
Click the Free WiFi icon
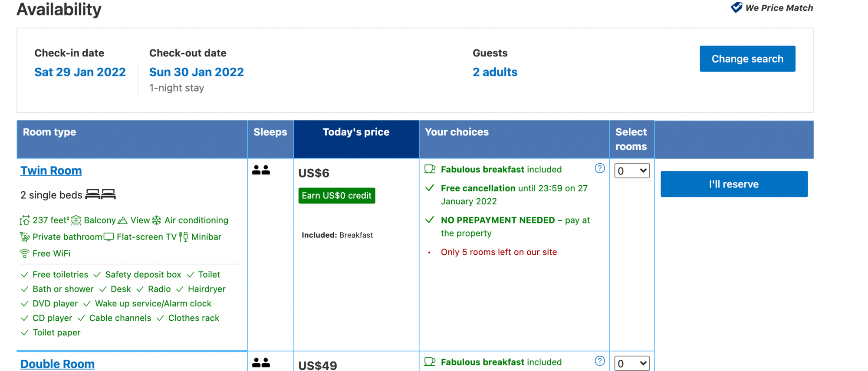point(25,253)
